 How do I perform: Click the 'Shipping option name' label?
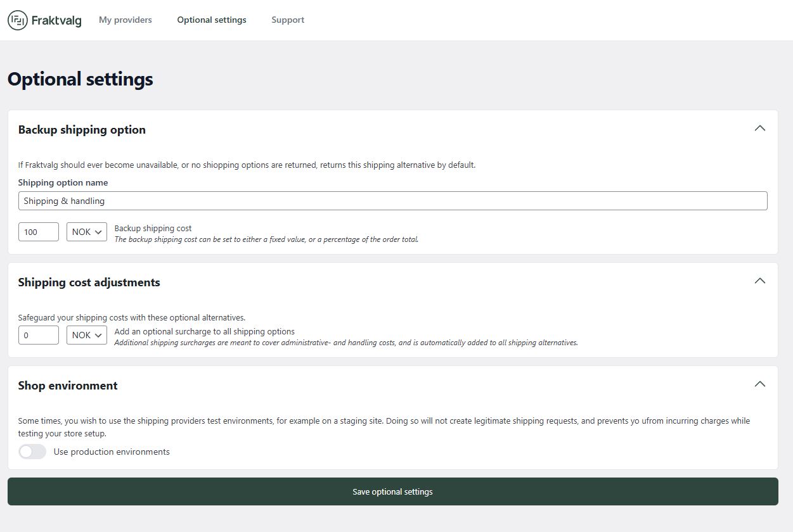(x=63, y=182)
